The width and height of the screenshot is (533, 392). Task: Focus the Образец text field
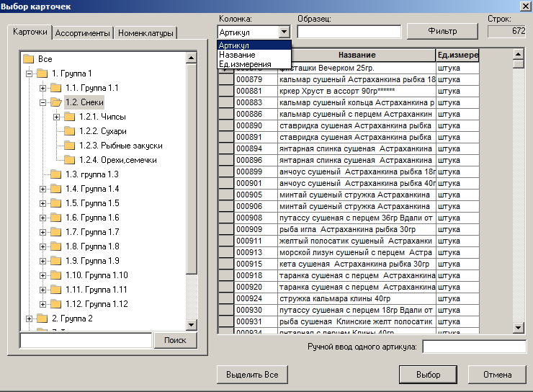click(x=349, y=32)
